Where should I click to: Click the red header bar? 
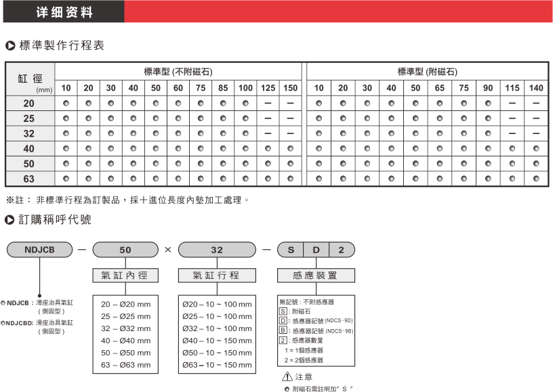coord(339,12)
